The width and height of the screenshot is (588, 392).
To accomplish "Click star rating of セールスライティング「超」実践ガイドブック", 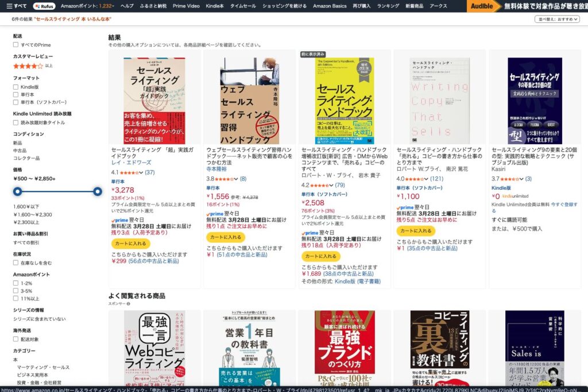I will [129, 172].
